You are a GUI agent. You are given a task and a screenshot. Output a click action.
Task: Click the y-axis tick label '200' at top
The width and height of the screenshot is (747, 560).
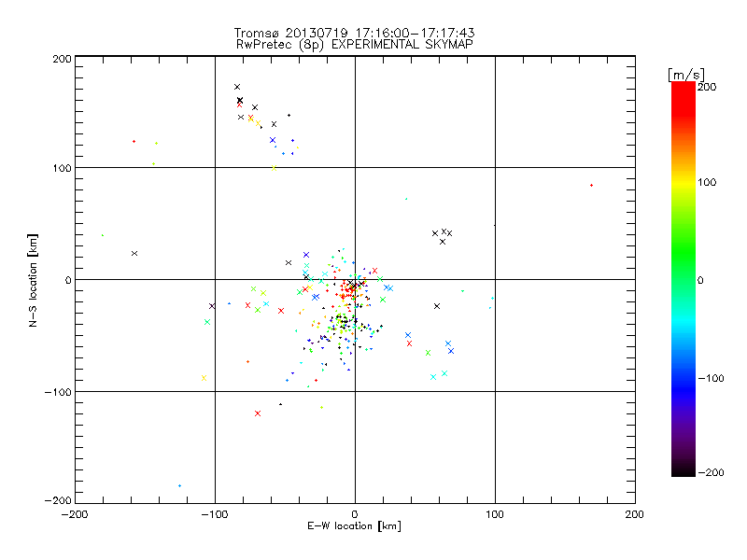pyautogui.click(x=62, y=59)
